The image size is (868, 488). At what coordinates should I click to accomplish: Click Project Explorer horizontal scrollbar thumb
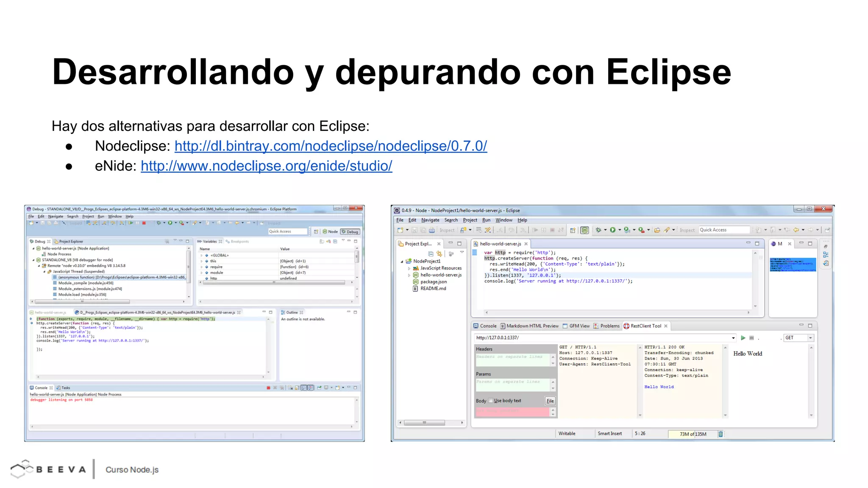point(424,422)
